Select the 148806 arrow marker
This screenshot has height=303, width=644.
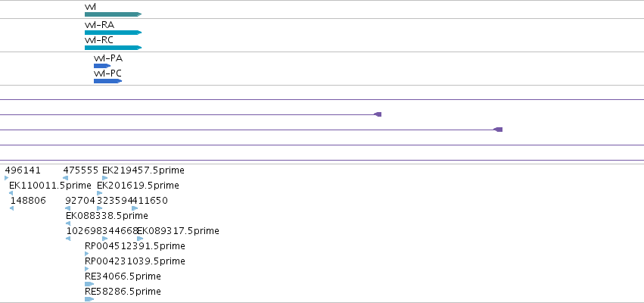click(x=11, y=208)
